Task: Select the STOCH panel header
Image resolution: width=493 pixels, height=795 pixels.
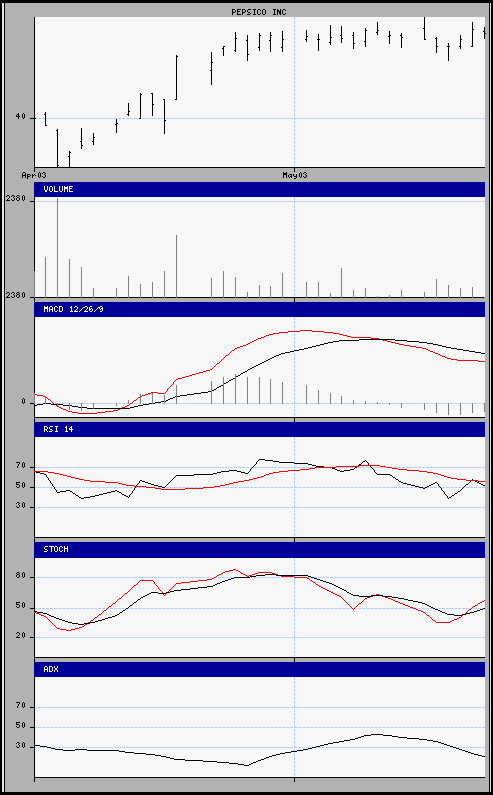Action: pos(260,550)
